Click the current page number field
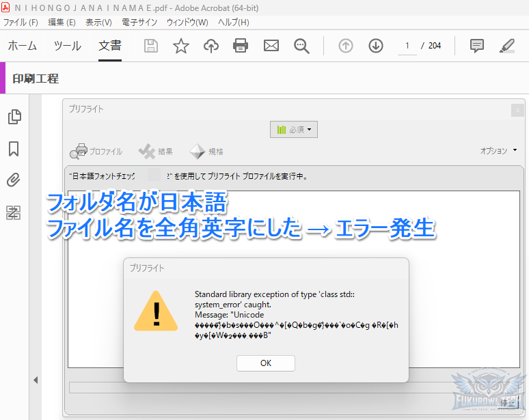Image resolution: width=529 pixels, height=420 pixels. click(407, 46)
